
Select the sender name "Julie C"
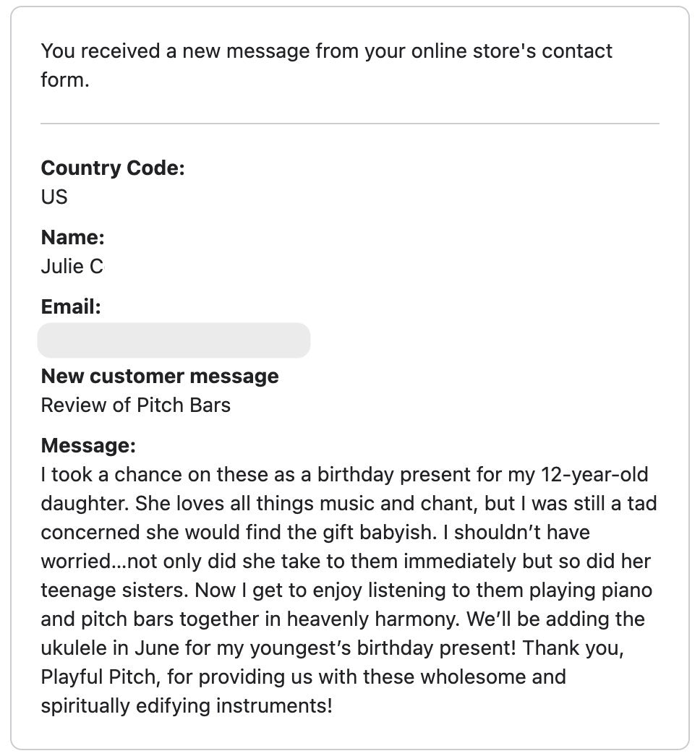click(x=72, y=266)
